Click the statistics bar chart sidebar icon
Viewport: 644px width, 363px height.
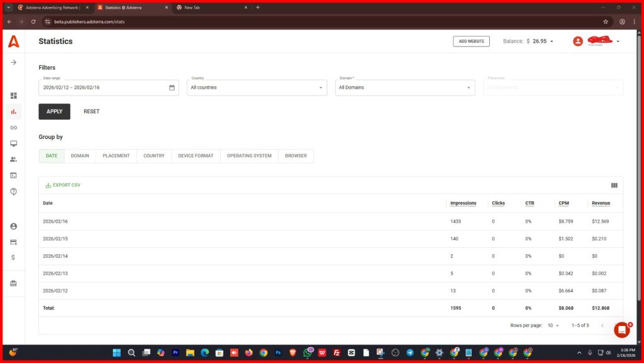coord(13,111)
